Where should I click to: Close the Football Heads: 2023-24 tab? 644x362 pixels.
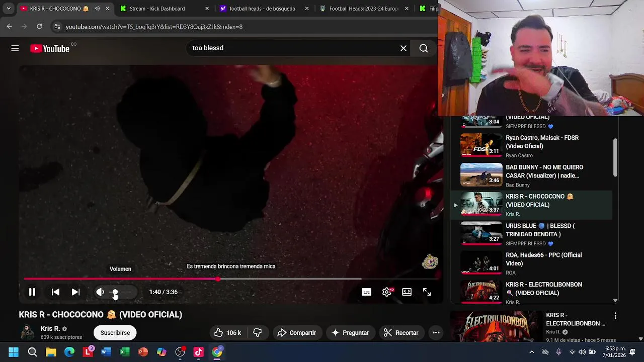coord(407,9)
